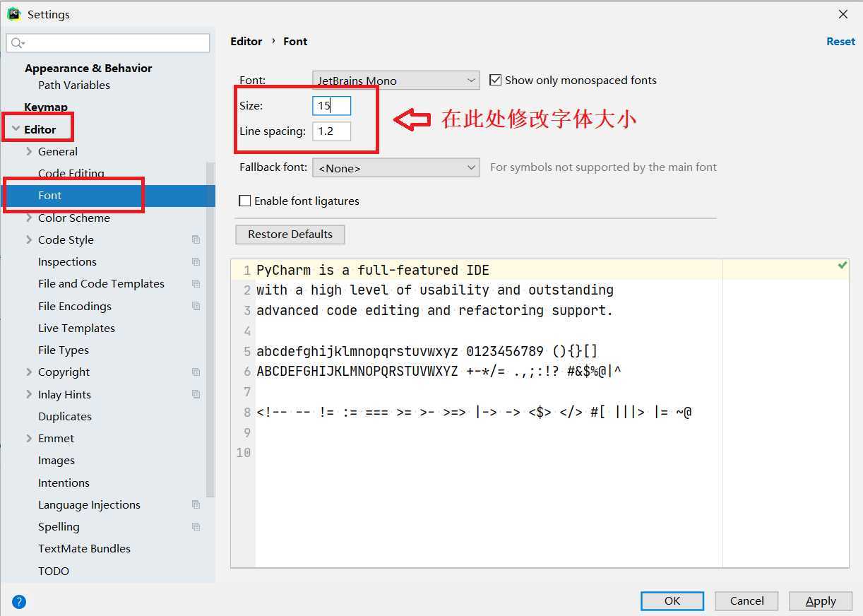
Task: Open File and Code Templates
Action: coord(101,283)
